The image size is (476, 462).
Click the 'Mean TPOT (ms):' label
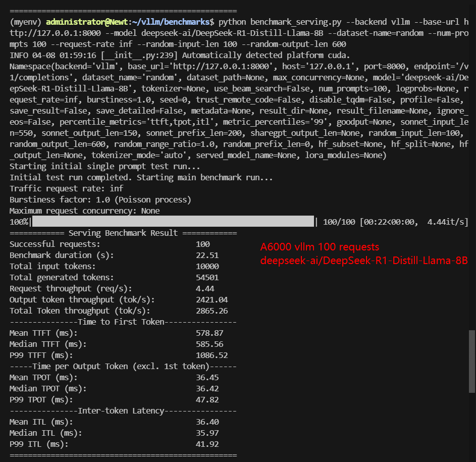(x=43, y=378)
